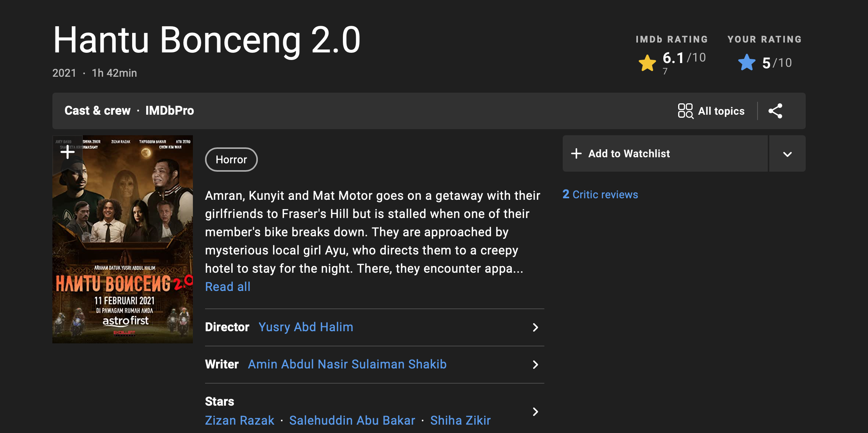Viewport: 868px width, 433px height.
Task: Click plus icon beside Add to Watchlist
Action: pyautogui.click(x=576, y=153)
